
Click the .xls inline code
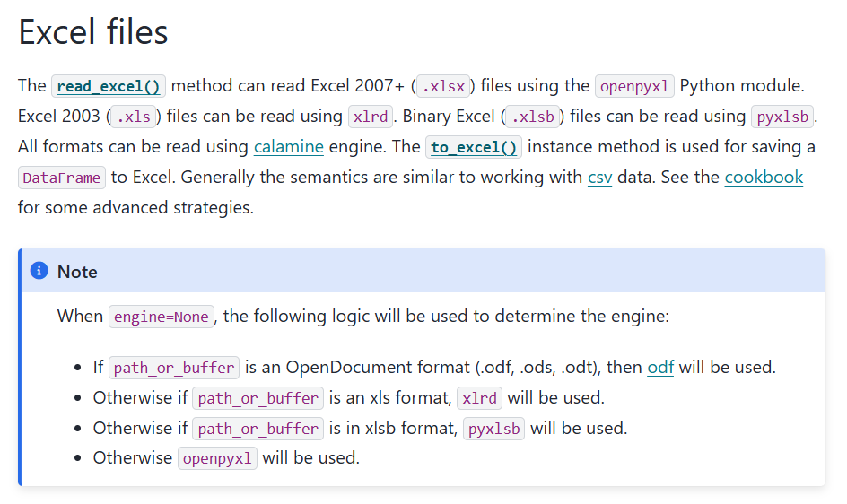pos(134,117)
